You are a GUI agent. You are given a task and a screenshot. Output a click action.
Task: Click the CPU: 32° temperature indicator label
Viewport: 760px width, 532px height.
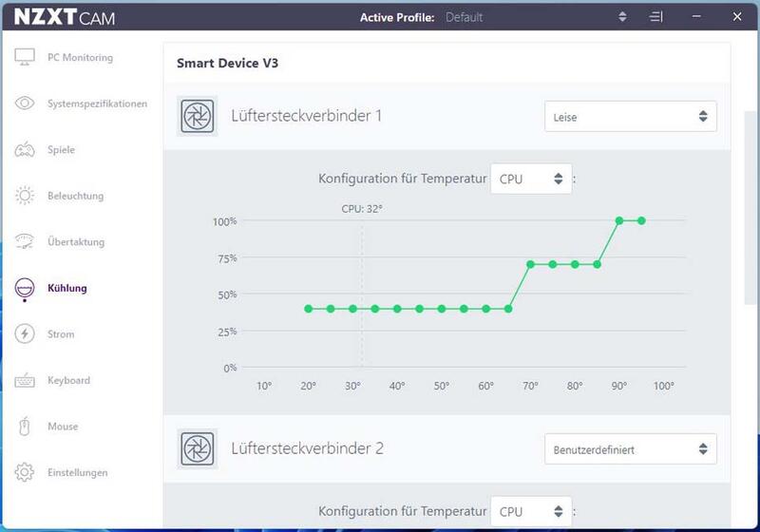[x=362, y=209]
